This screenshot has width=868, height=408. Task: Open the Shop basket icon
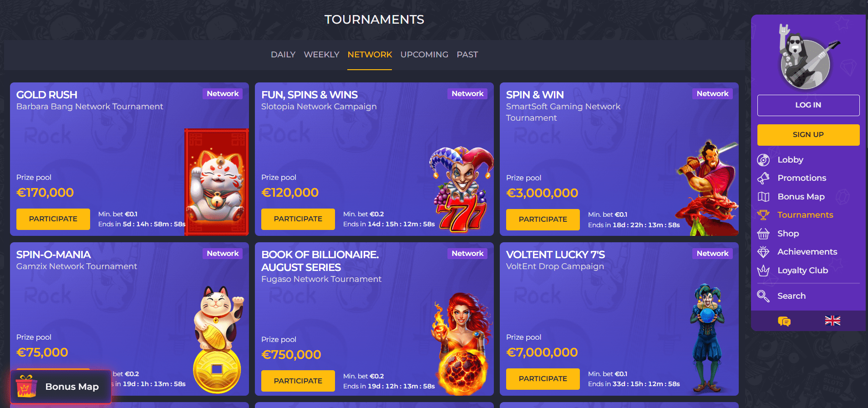(763, 234)
